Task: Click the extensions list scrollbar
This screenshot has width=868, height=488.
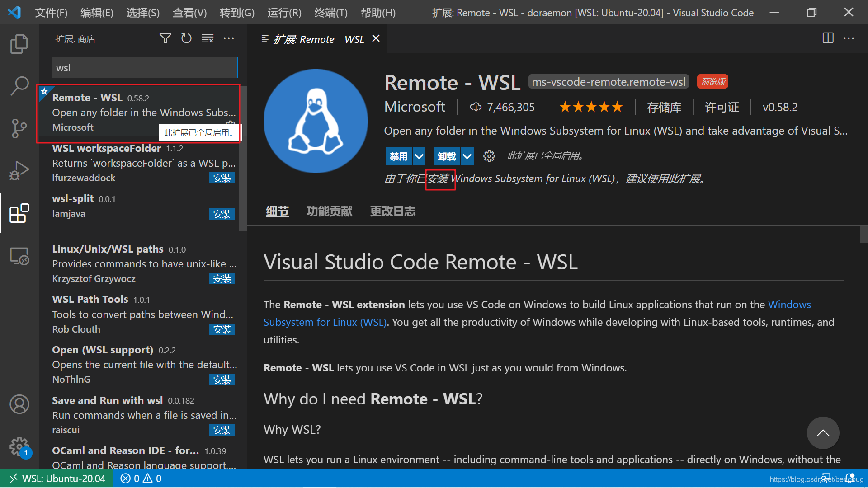Action: click(x=243, y=158)
